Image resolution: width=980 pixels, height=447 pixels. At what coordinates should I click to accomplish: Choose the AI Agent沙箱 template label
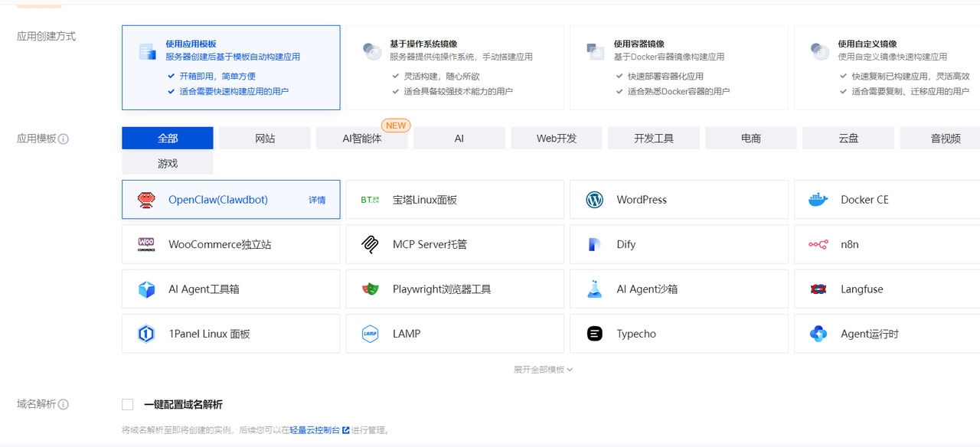[647, 289]
